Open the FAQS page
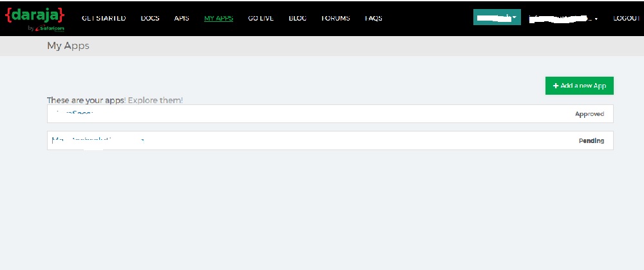644x270 pixels. point(374,19)
